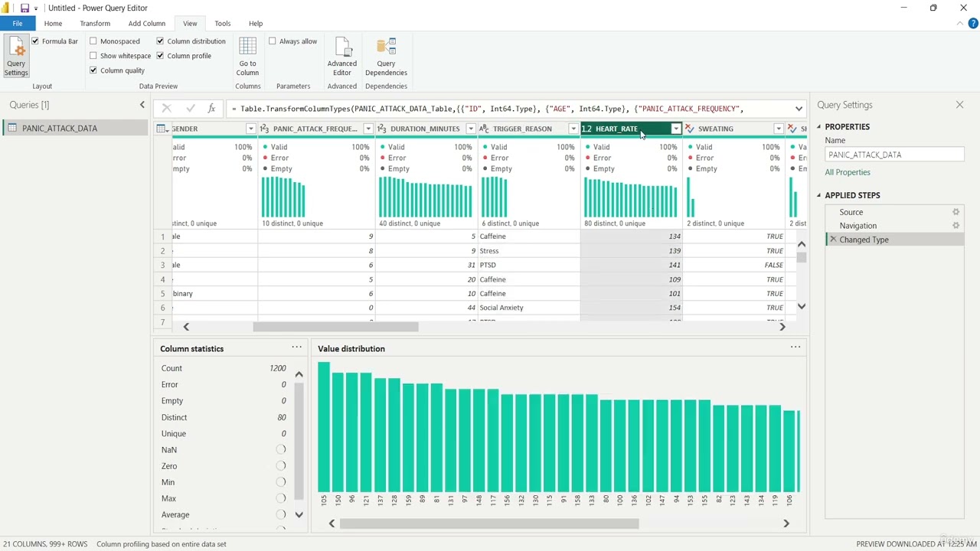The image size is (980, 551).
Task: Open Query Dependencies view
Action: coord(386,56)
